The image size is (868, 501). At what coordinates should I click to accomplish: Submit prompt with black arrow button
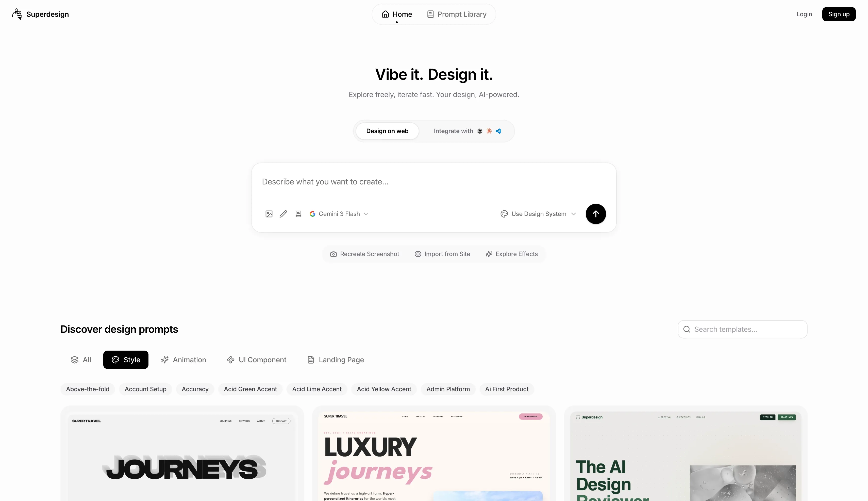pyautogui.click(x=595, y=214)
